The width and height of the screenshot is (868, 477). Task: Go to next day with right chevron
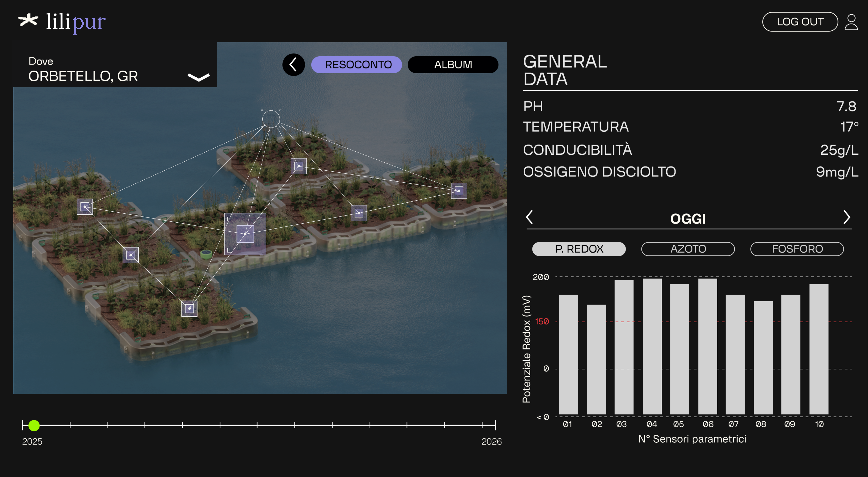[x=846, y=217]
